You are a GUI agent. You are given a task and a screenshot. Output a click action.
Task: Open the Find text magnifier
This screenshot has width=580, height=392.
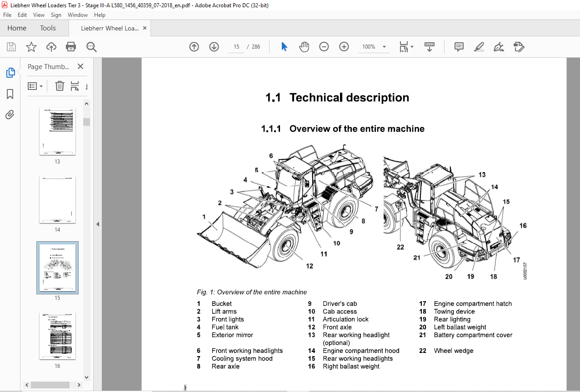coord(91,47)
